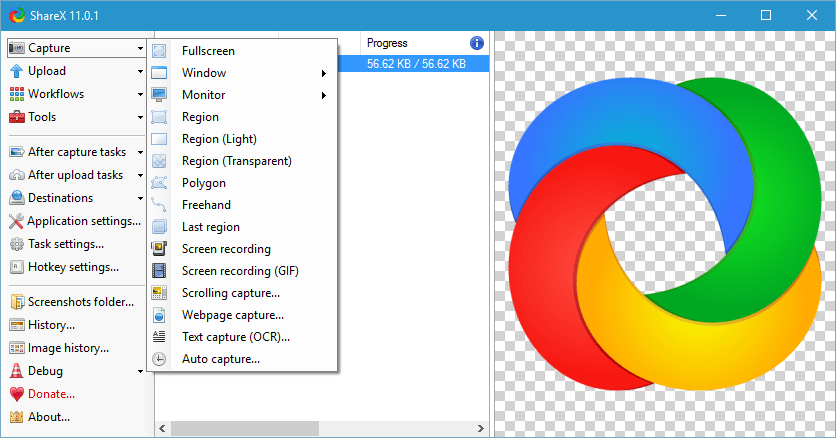
Task: Select the ShareX logo image preview
Action: pyautogui.click(x=664, y=233)
